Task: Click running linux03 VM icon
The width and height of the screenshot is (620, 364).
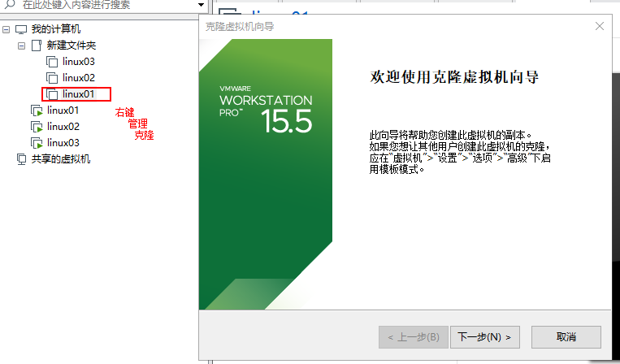Action: tap(37, 143)
